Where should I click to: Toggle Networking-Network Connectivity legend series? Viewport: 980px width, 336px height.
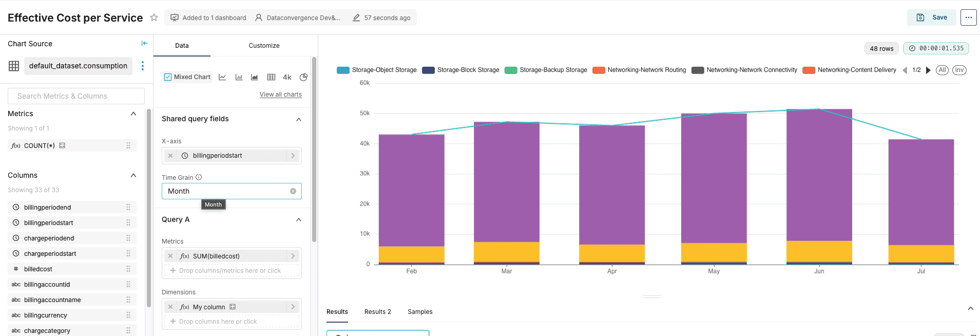pos(744,70)
